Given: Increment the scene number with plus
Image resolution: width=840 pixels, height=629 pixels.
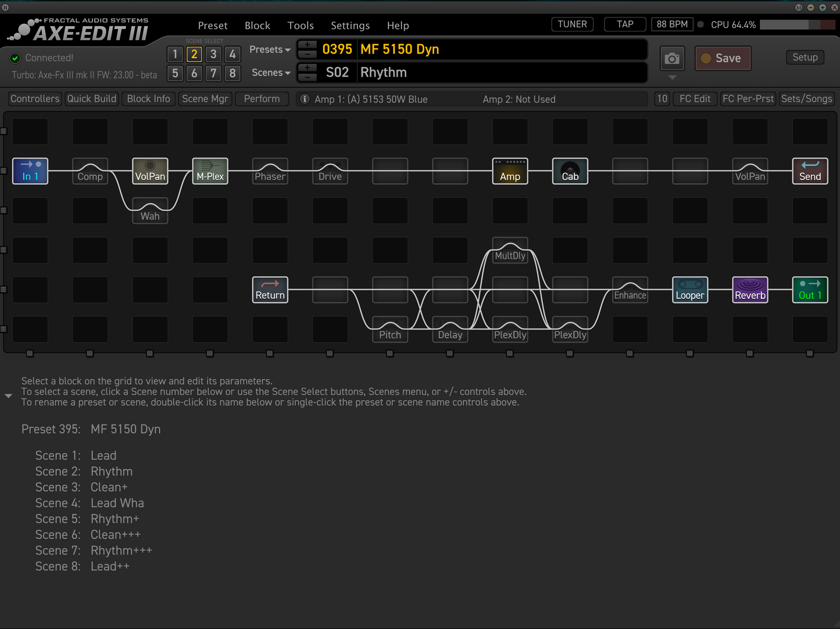Looking at the screenshot, I should 307,67.
